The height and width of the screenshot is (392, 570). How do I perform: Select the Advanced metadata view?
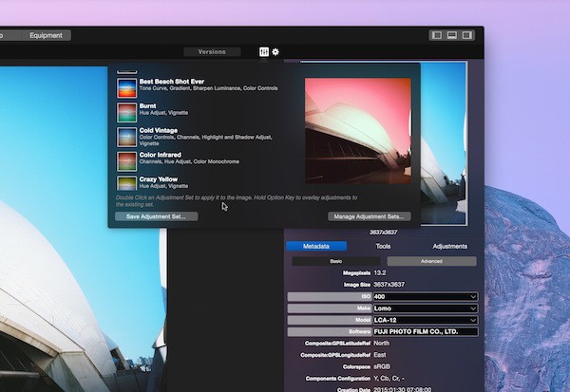(x=432, y=261)
